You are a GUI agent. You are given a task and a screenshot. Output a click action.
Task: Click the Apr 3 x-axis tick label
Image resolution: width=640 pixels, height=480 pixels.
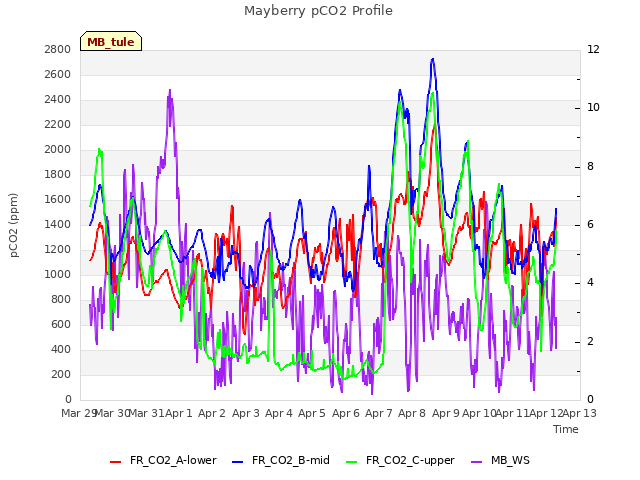(x=246, y=413)
